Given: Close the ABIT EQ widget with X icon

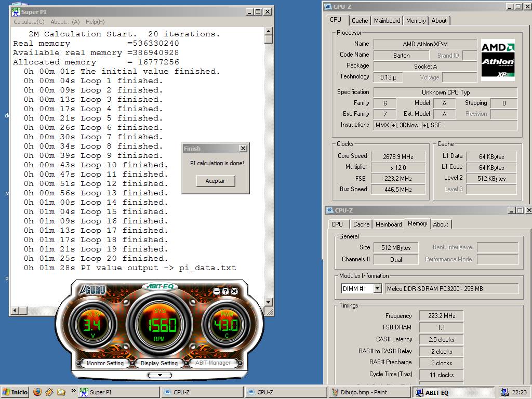Looking at the screenshot, I should point(234,291).
